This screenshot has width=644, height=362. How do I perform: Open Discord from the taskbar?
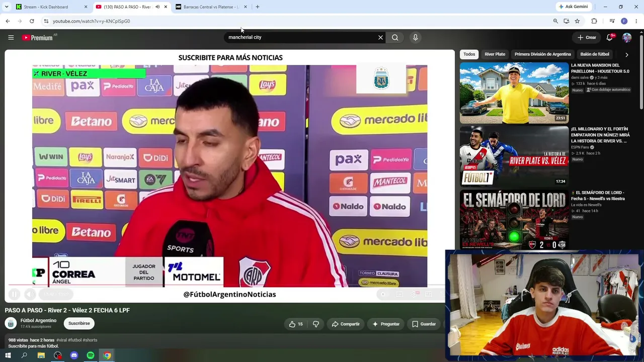pyautogui.click(x=74, y=355)
